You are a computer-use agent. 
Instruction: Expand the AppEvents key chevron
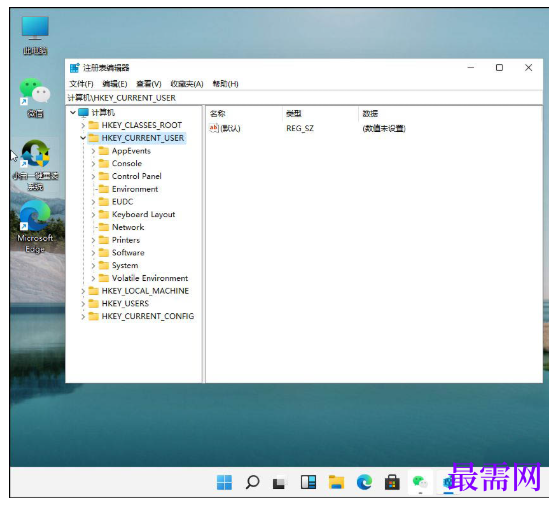93,151
